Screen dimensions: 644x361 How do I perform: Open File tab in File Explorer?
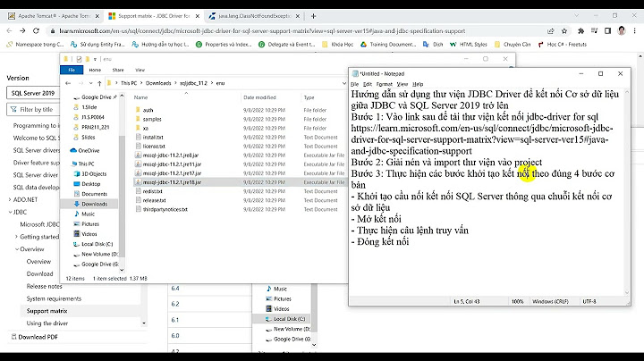click(x=72, y=70)
